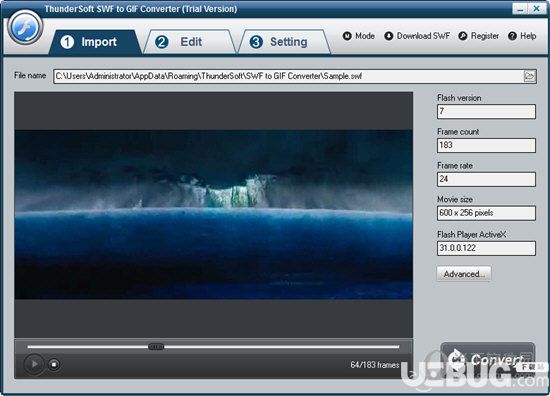Click Download SWF
The image size is (550, 396).
point(417,36)
